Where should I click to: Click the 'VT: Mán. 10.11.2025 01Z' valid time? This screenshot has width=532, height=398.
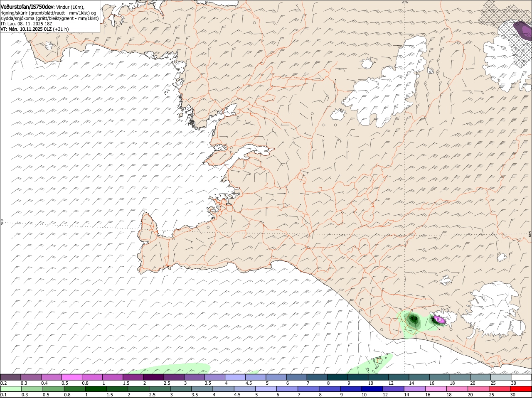point(26,29)
